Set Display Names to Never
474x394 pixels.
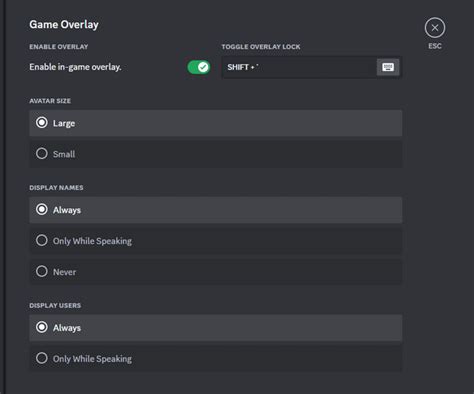point(216,272)
